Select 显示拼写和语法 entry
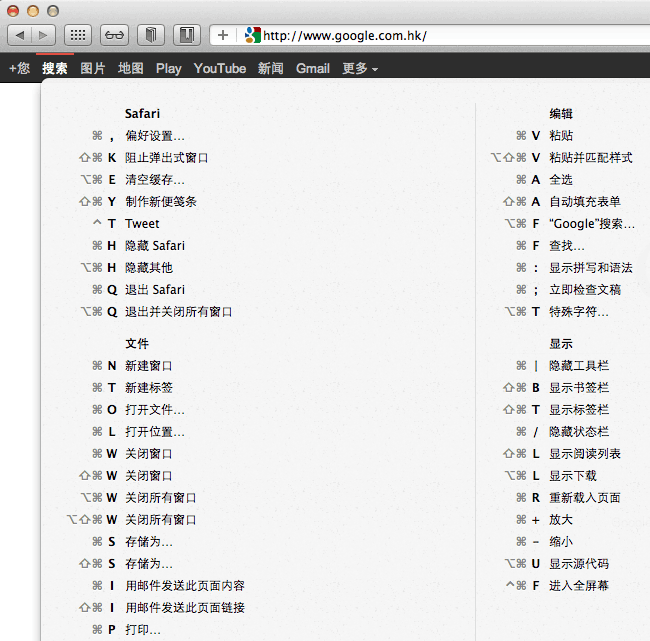Viewport: 650px width, 641px height. (x=591, y=267)
